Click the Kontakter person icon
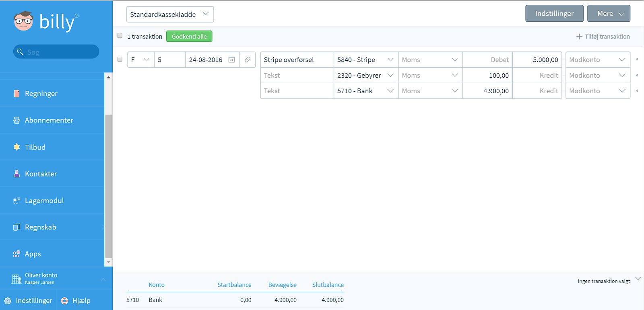Screen dimensions: 644x310 17,174
